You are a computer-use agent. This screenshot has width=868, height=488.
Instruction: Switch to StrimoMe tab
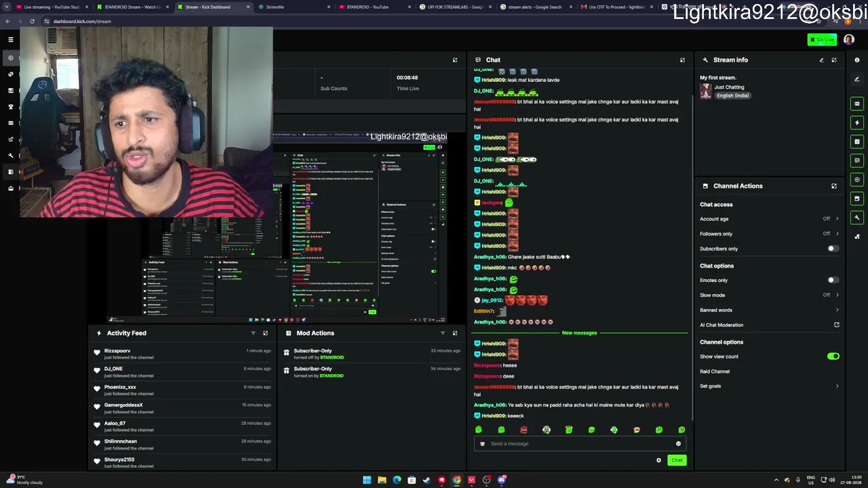294,7
